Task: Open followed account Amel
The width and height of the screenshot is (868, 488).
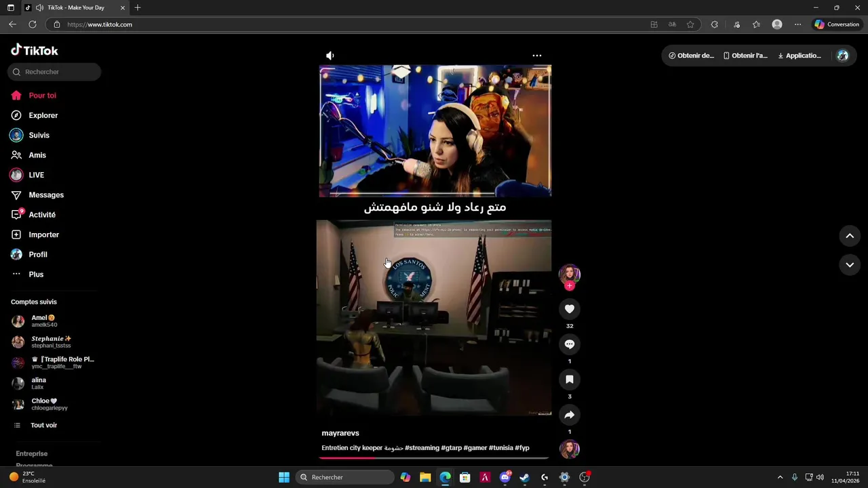Action: pyautogui.click(x=54, y=321)
